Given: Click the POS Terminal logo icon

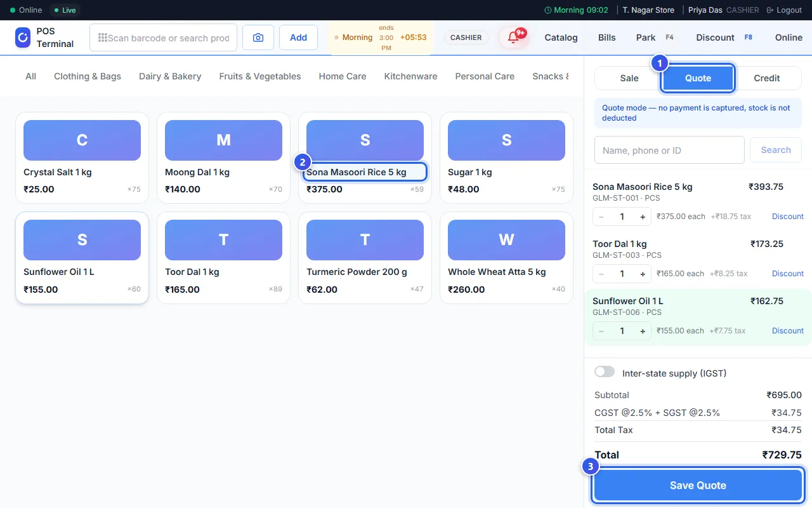Looking at the screenshot, I should click(23, 37).
